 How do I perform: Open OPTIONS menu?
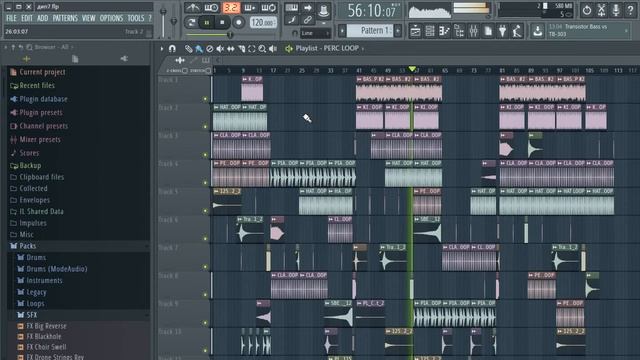pyautogui.click(x=111, y=18)
